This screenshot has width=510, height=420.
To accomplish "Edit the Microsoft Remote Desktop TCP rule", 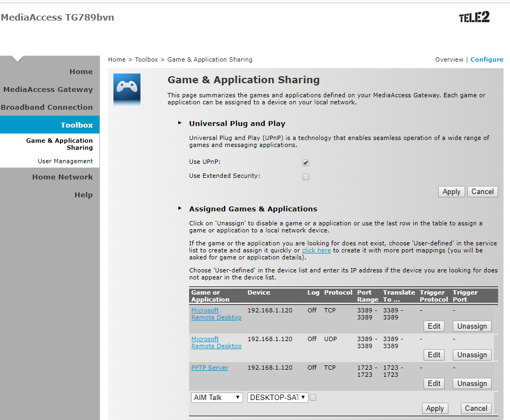I will (434, 326).
